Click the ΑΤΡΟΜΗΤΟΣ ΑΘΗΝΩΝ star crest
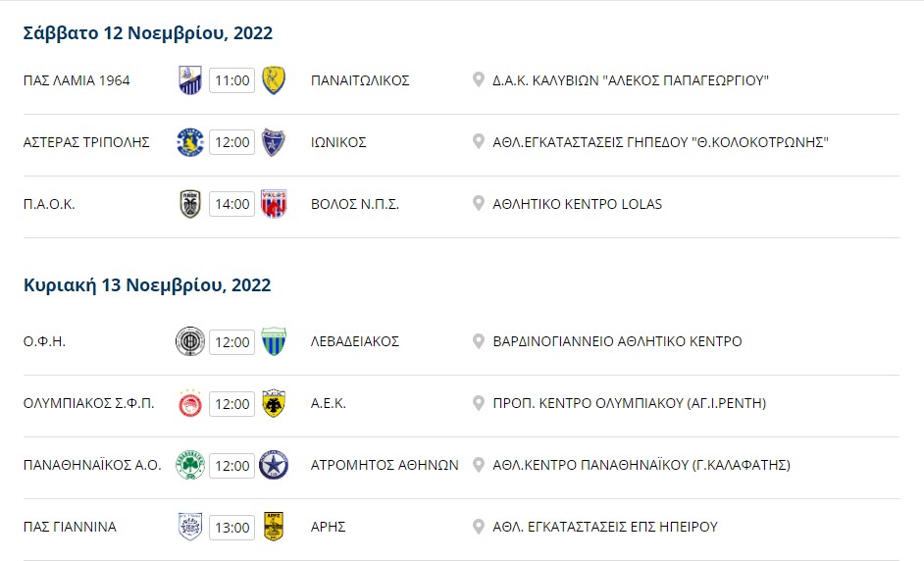924x561 pixels. (274, 465)
